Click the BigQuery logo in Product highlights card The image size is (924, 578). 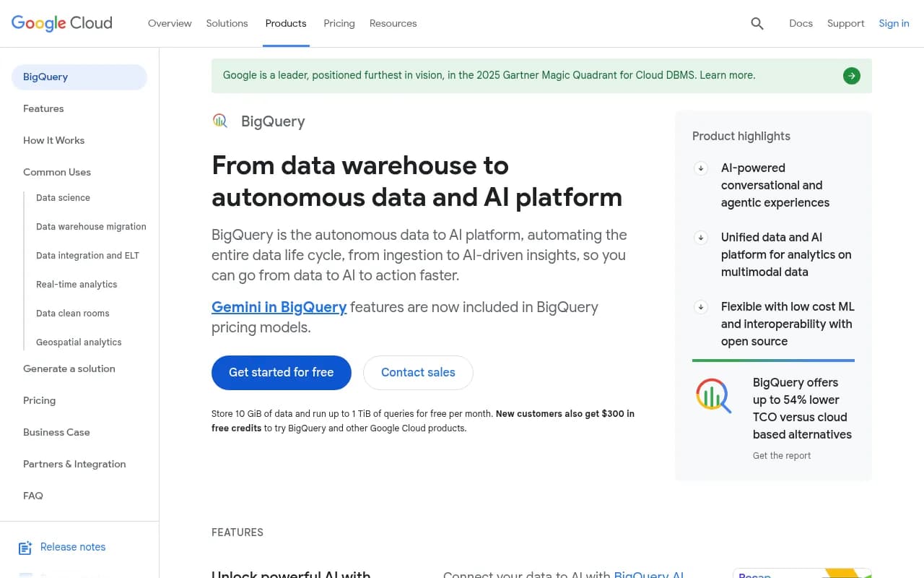point(713,395)
